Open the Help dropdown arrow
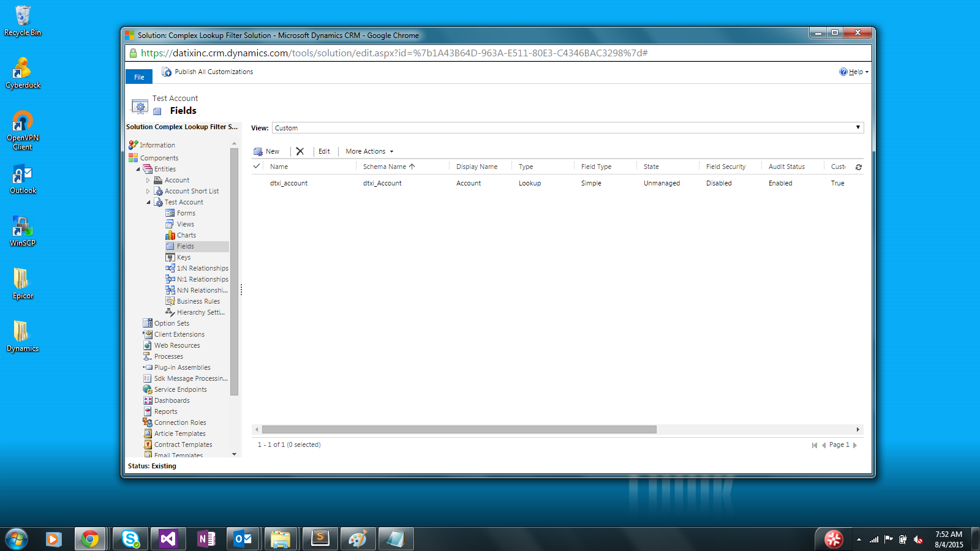 tap(867, 72)
